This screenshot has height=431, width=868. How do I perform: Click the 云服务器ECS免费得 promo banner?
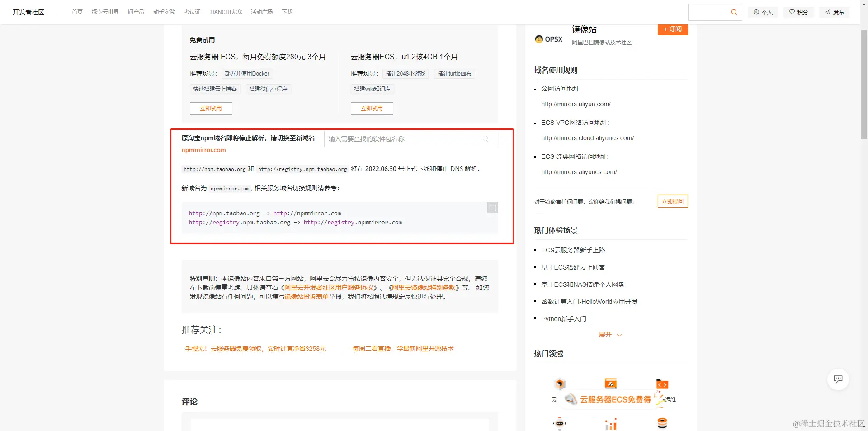(610, 399)
